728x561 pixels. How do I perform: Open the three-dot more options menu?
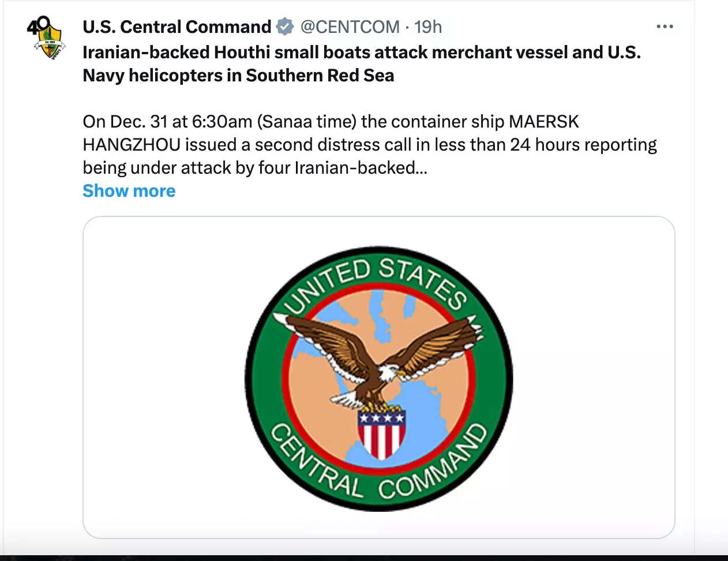coord(665,27)
